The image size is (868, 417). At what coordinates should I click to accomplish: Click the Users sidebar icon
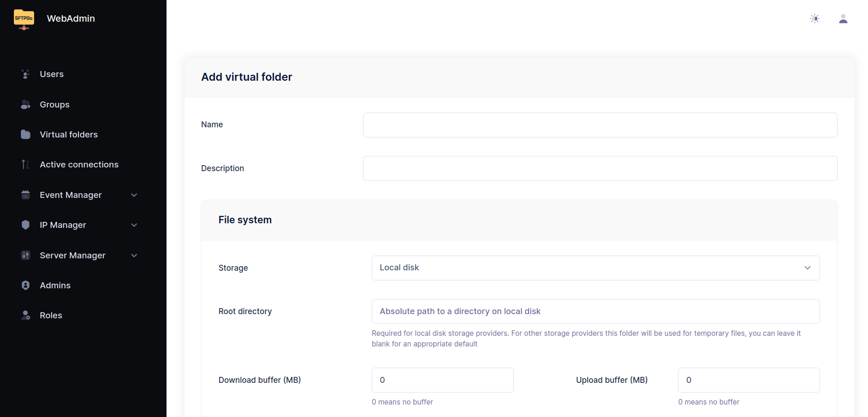coord(25,74)
